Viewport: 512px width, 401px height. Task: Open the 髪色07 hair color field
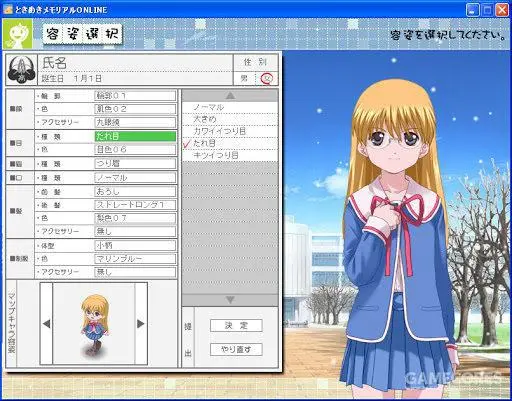click(135, 218)
